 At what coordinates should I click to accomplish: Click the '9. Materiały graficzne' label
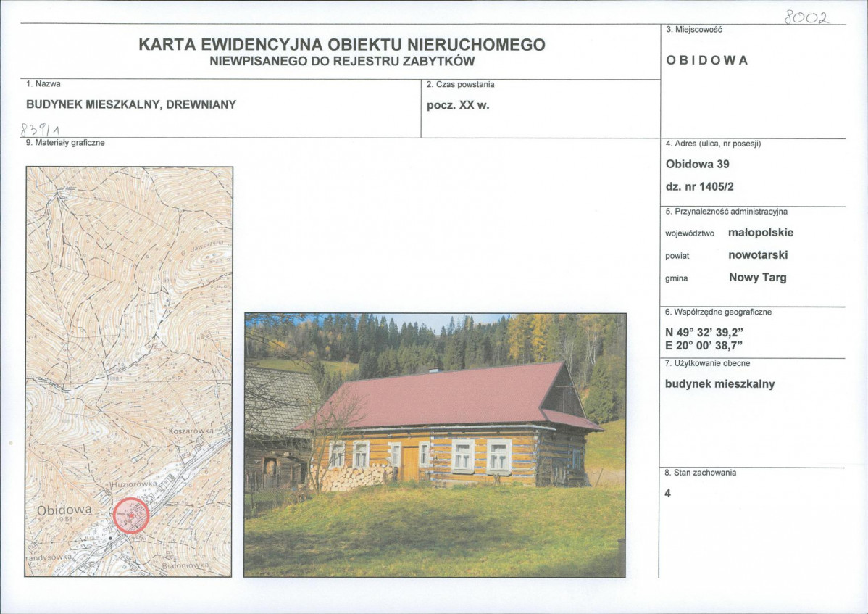[x=65, y=143]
